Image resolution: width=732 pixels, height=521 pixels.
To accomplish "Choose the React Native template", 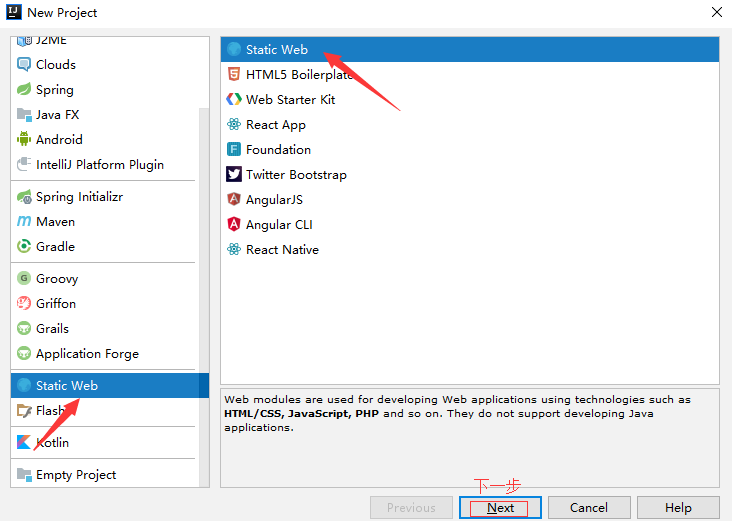I will point(470,249).
